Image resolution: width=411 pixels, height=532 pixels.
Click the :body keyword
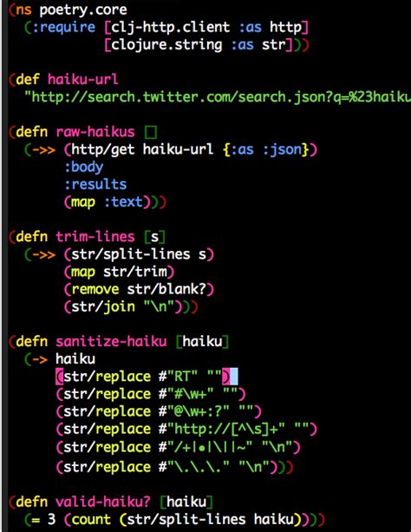[84, 167]
